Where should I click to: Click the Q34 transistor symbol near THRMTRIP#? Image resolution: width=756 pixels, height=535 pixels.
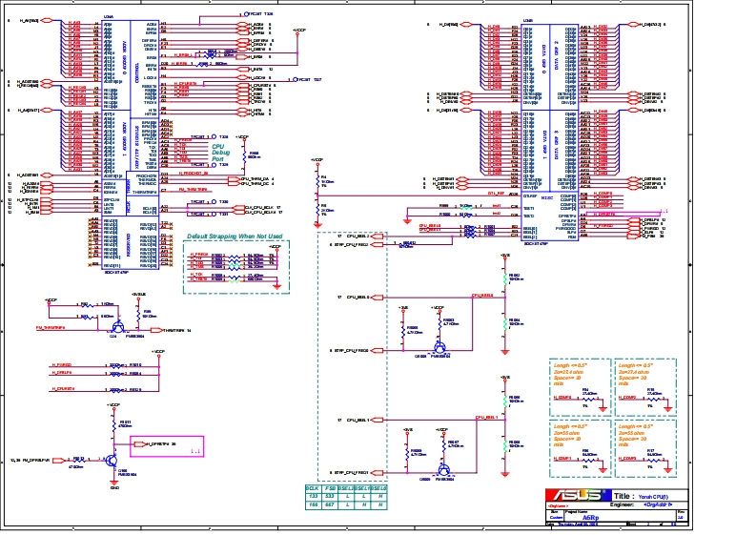pos(115,329)
